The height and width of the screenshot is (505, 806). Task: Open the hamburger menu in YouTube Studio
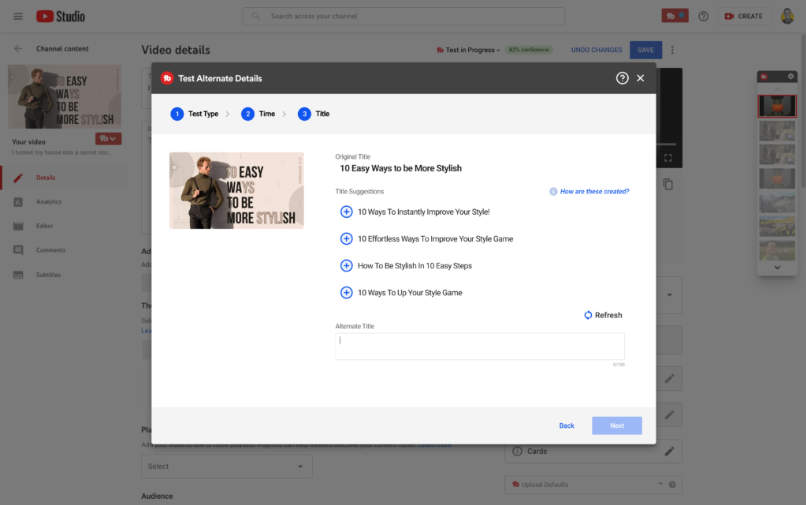tap(18, 16)
